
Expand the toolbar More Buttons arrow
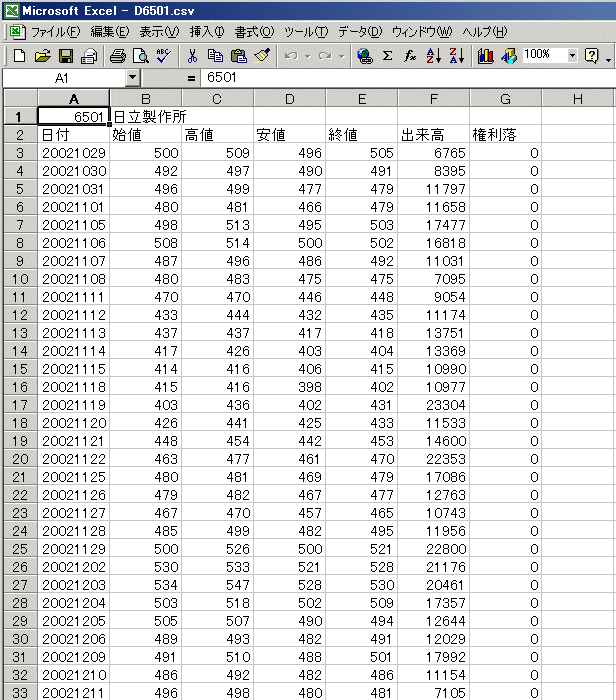click(x=609, y=58)
